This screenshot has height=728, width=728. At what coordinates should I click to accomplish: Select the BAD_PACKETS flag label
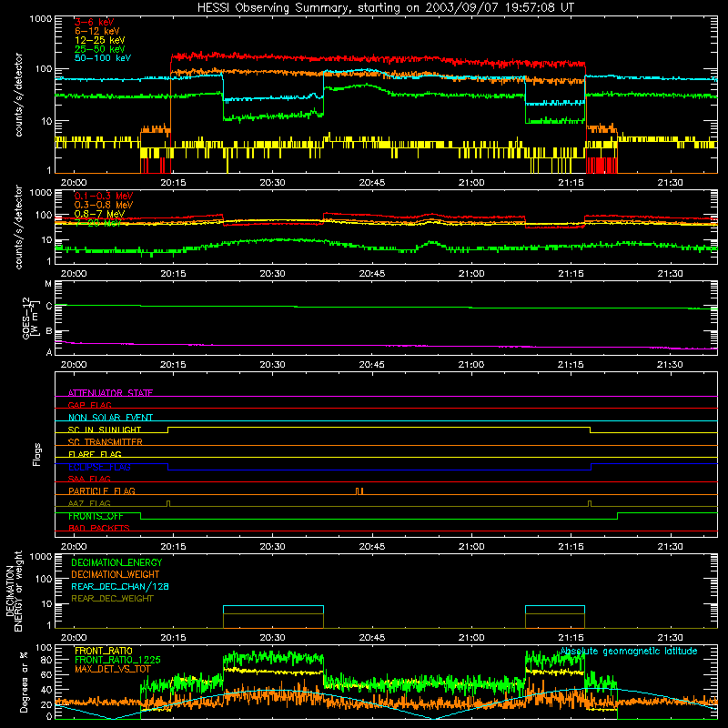tap(99, 528)
